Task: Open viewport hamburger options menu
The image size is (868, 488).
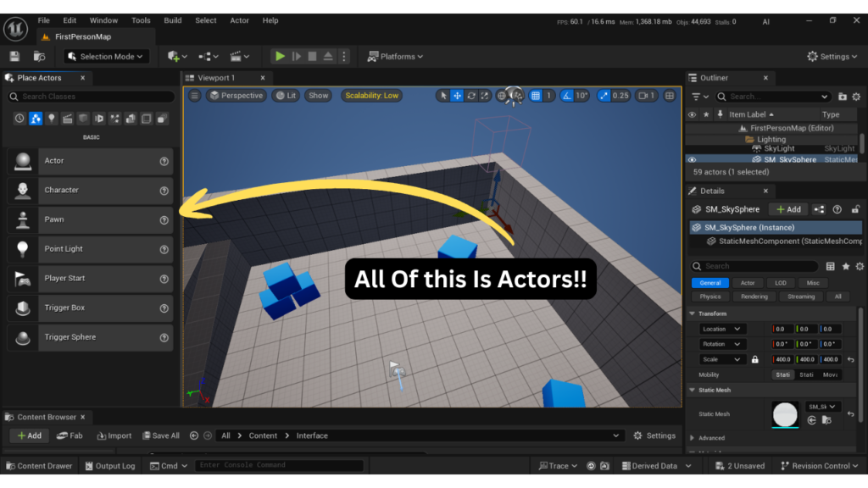Action: 194,96
